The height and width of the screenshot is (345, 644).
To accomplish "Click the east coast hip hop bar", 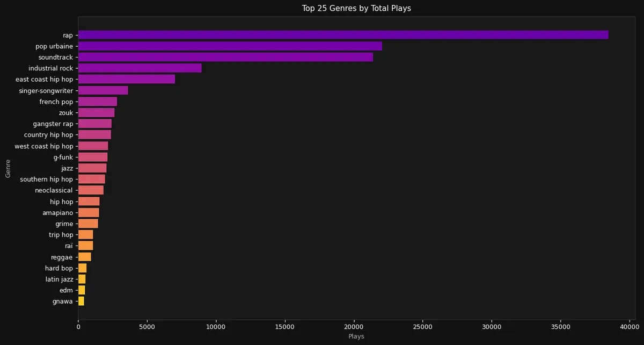I will coord(126,79).
